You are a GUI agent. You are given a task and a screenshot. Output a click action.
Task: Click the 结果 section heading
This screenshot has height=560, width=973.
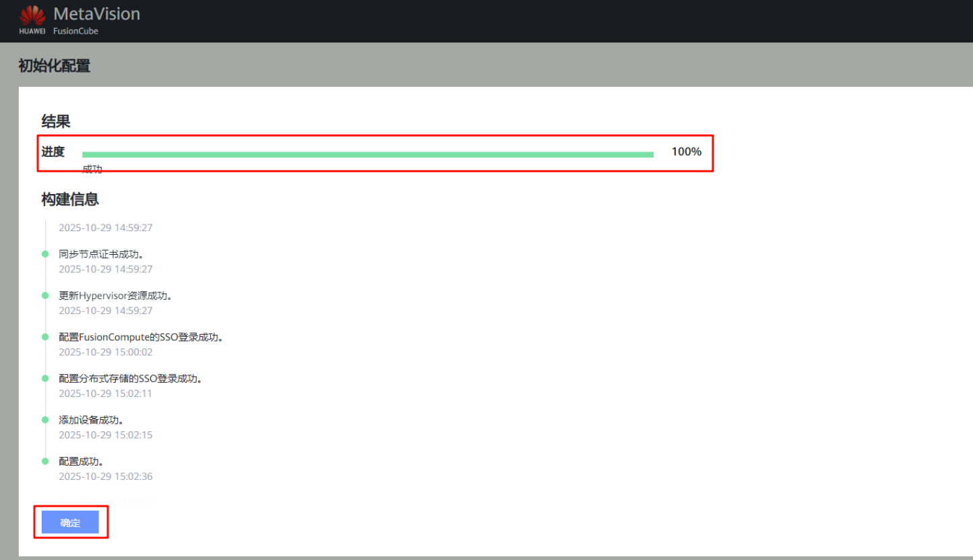pyautogui.click(x=56, y=121)
